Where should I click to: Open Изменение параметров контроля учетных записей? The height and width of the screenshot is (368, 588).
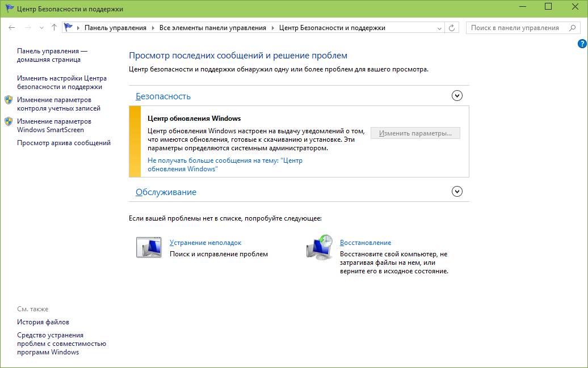[59, 104]
